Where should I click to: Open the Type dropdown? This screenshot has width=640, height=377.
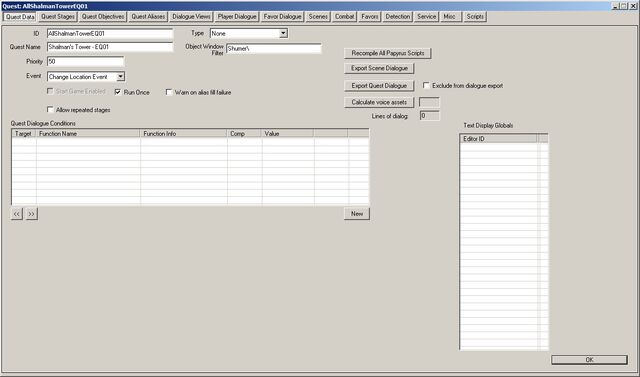click(x=283, y=33)
